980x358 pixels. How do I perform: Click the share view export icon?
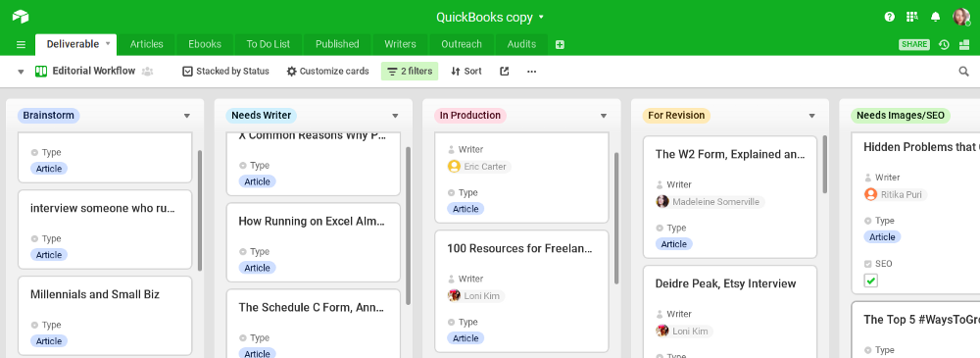(x=505, y=72)
